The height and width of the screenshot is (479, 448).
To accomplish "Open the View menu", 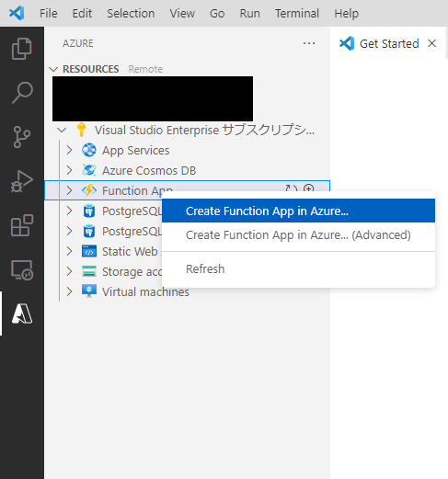I will (182, 14).
